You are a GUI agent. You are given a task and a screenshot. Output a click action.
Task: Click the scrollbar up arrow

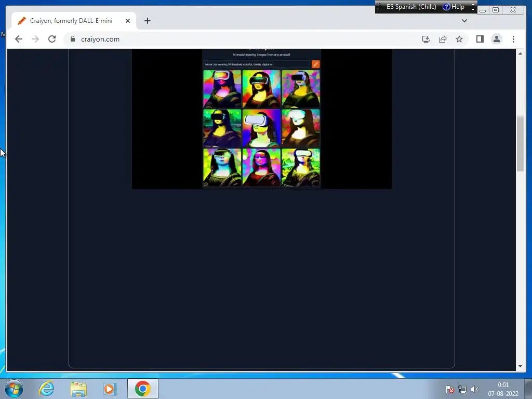click(520, 54)
